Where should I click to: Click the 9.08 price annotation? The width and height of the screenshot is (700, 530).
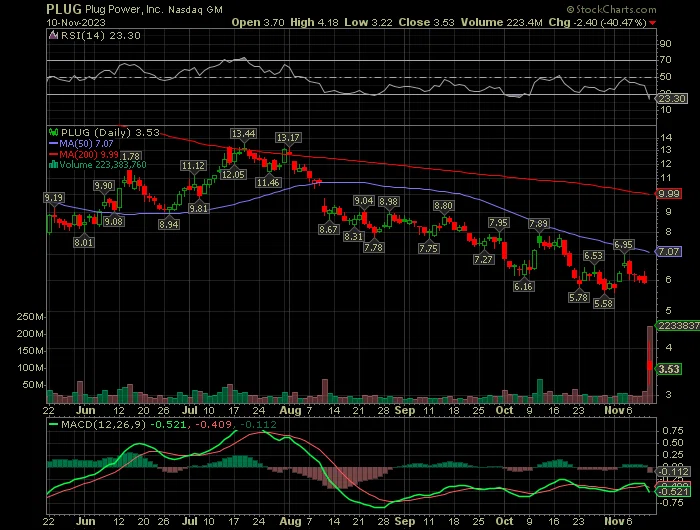coord(113,221)
